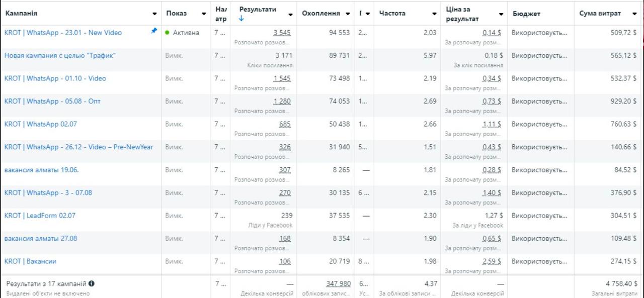
Task: Click the info icon next to Результати з 17 кампаній
Action: click(x=92, y=283)
